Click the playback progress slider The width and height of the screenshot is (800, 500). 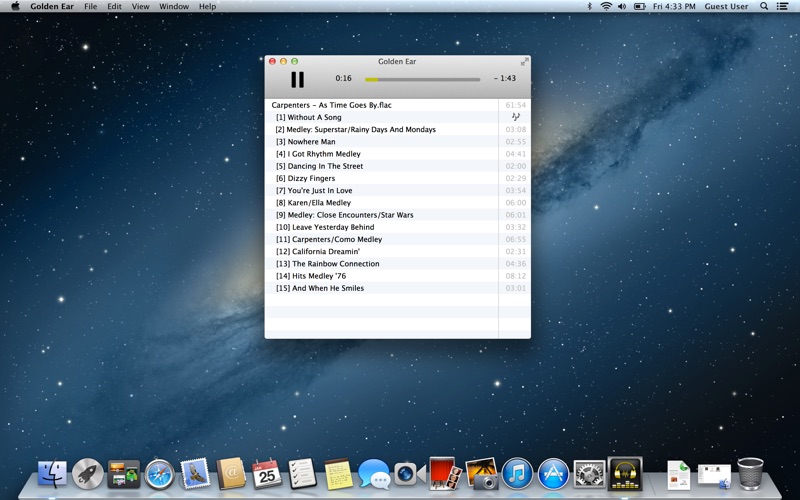[x=422, y=79]
